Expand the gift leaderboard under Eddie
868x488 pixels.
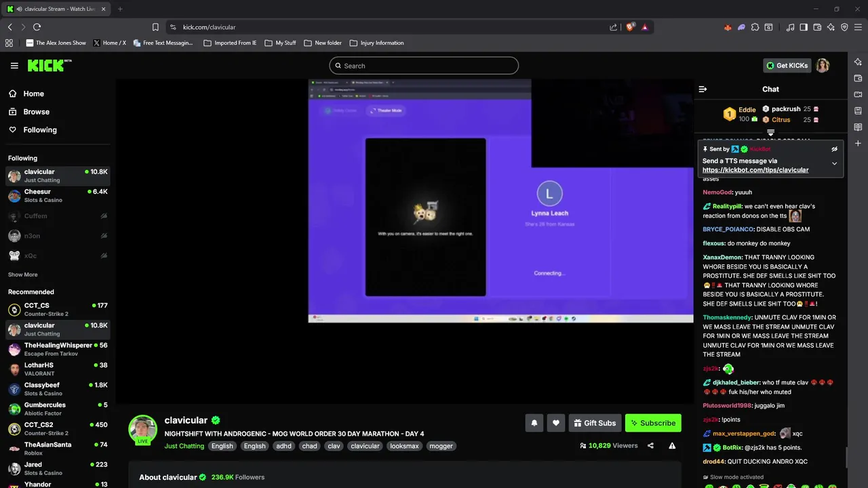tap(770, 132)
